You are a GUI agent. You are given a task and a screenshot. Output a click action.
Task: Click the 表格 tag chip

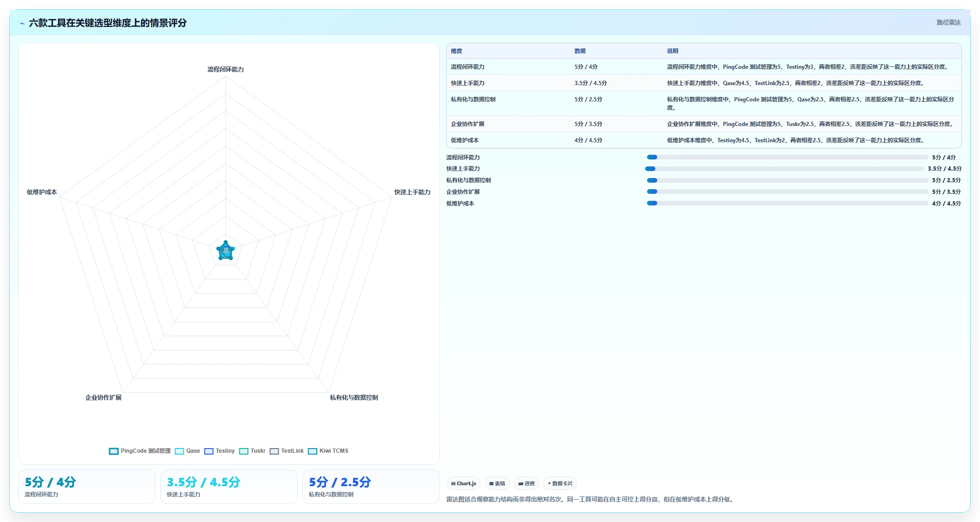pos(497,483)
